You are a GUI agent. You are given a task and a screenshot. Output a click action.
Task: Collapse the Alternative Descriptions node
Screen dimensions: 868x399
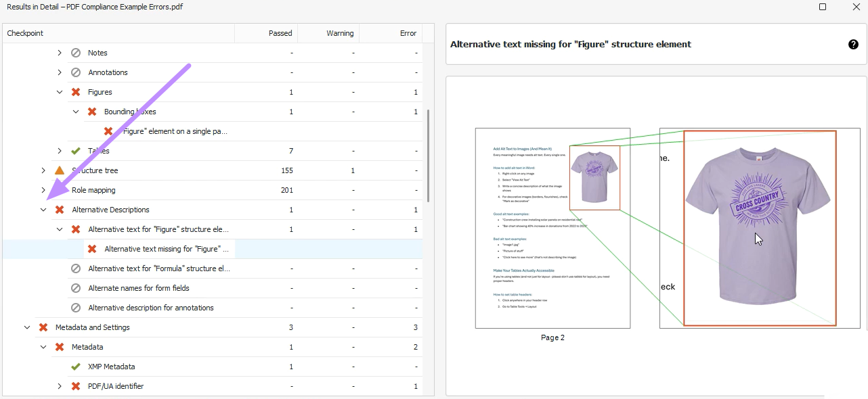click(x=43, y=210)
